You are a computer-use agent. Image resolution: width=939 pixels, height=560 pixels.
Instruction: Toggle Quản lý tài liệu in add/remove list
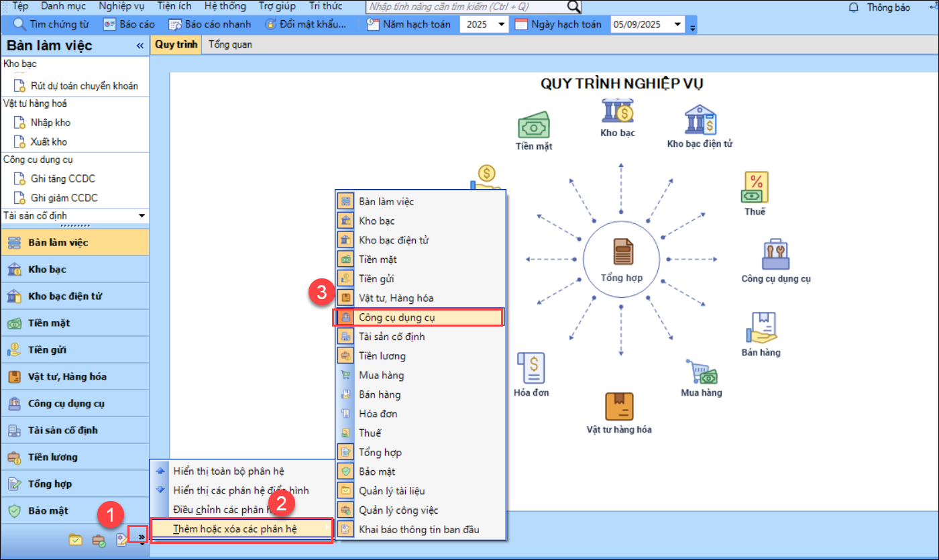tap(420, 491)
